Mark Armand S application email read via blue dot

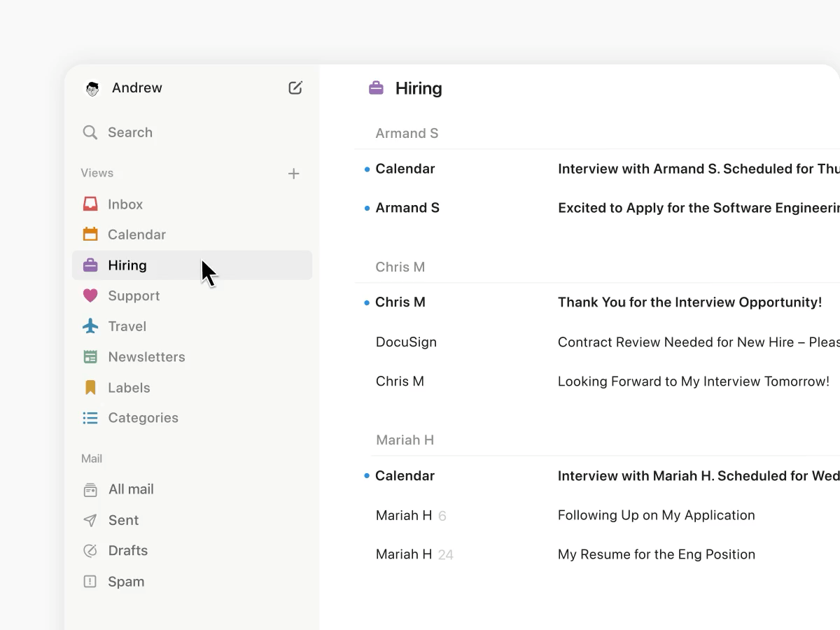[366, 207]
